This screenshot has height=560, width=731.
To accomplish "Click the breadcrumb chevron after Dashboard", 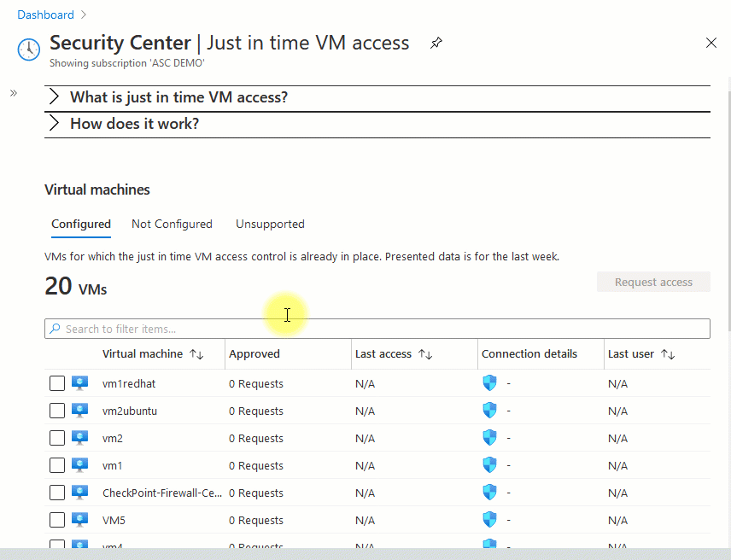I will point(84,15).
